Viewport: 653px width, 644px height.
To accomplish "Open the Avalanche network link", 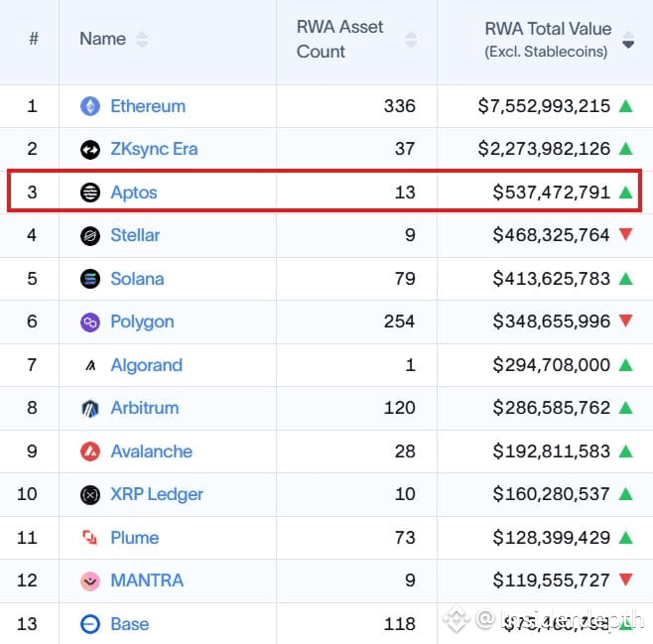I will [x=151, y=451].
